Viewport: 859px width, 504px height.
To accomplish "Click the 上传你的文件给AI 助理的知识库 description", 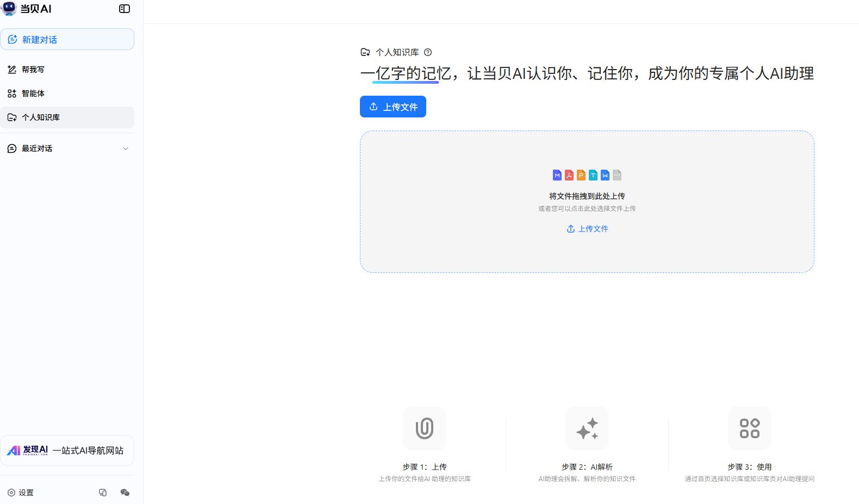I will (x=425, y=479).
